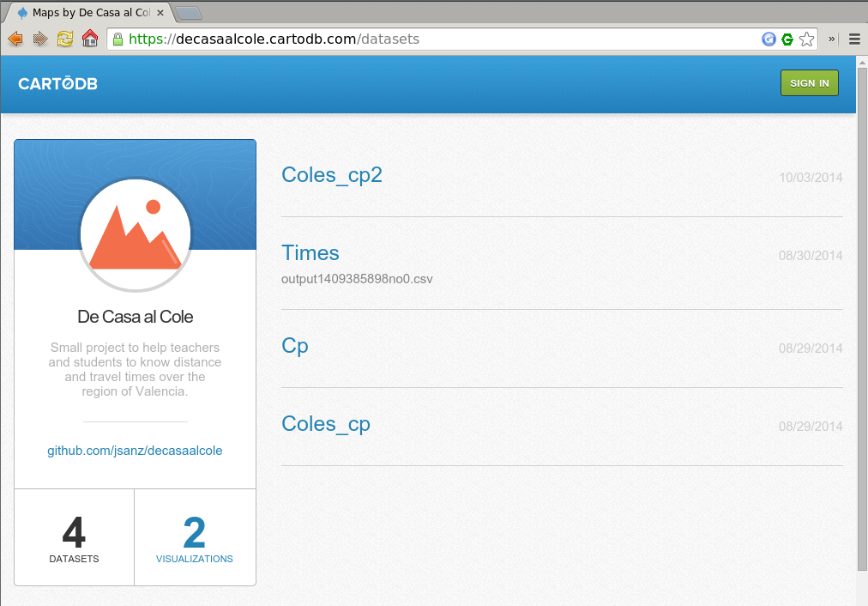This screenshot has height=606, width=868.
Task: Show hidden extensions with the chevron button
Action: coord(831,39)
